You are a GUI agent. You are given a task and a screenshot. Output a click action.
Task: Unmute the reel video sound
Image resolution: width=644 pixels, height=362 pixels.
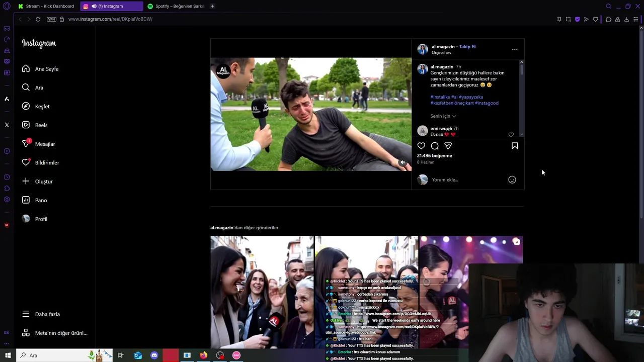pos(403,162)
